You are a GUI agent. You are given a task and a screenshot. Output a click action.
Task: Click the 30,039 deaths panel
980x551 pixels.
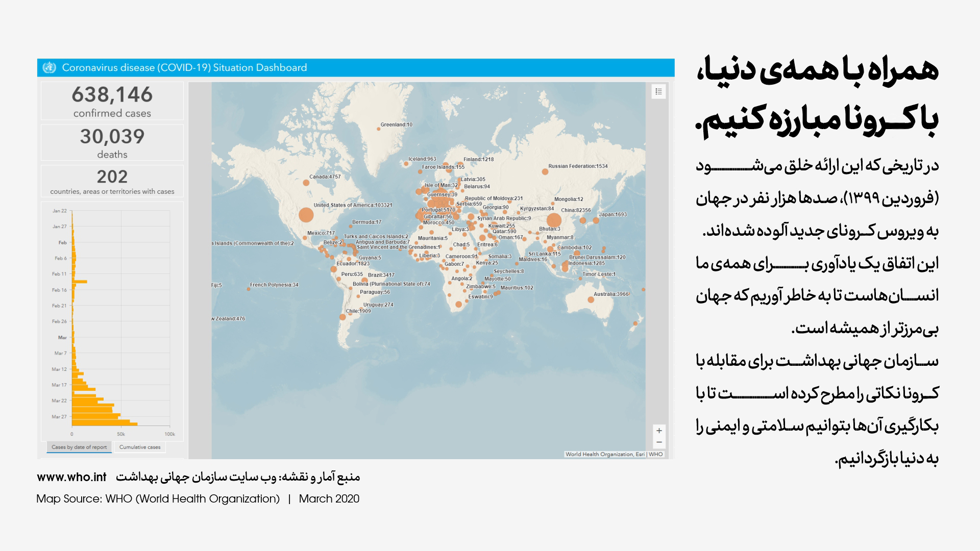tap(112, 143)
